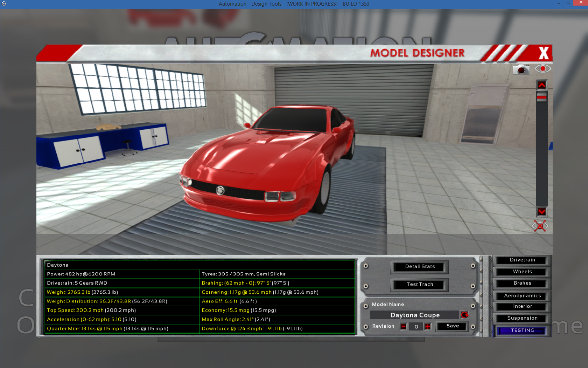Decrease revision with the minus button

tap(404, 327)
